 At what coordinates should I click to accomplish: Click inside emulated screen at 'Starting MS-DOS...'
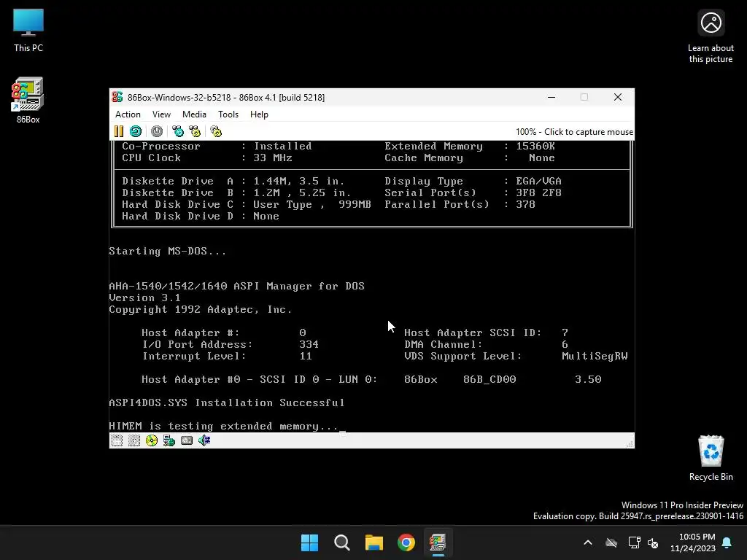(x=168, y=251)
